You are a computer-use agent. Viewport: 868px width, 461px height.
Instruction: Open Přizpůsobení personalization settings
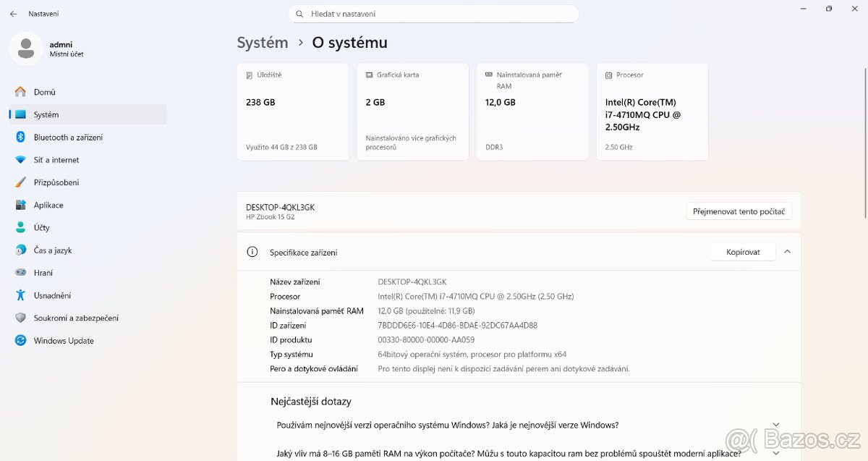pyautogui.click(x=56, y=182)
